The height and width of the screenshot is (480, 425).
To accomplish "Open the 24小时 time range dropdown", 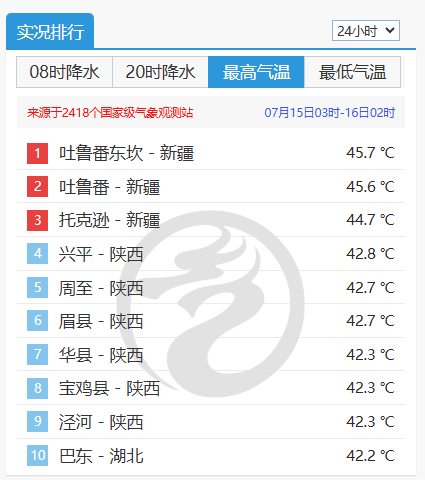I will [366, 31].
